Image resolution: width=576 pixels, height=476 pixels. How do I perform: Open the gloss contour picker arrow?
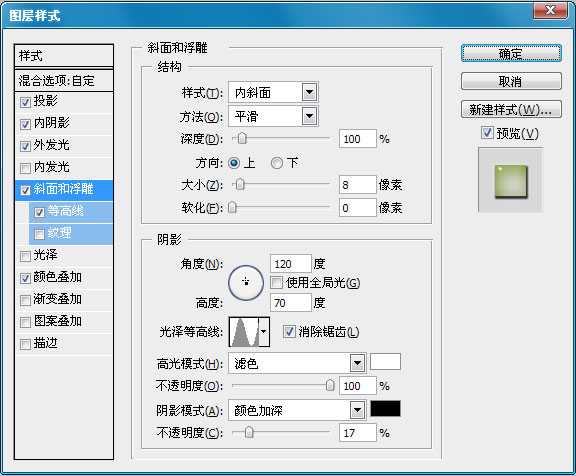(x=264, y=332)
